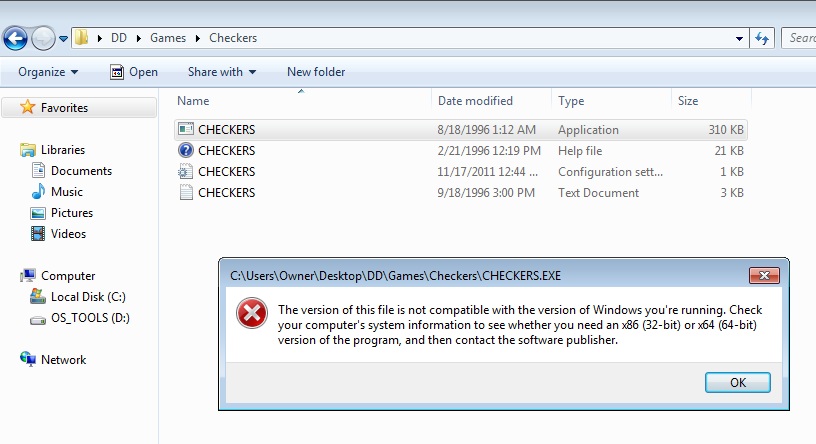Click New folder in the toolbar
This screenshot has height=444, width=816.
(x=316, y=72)
